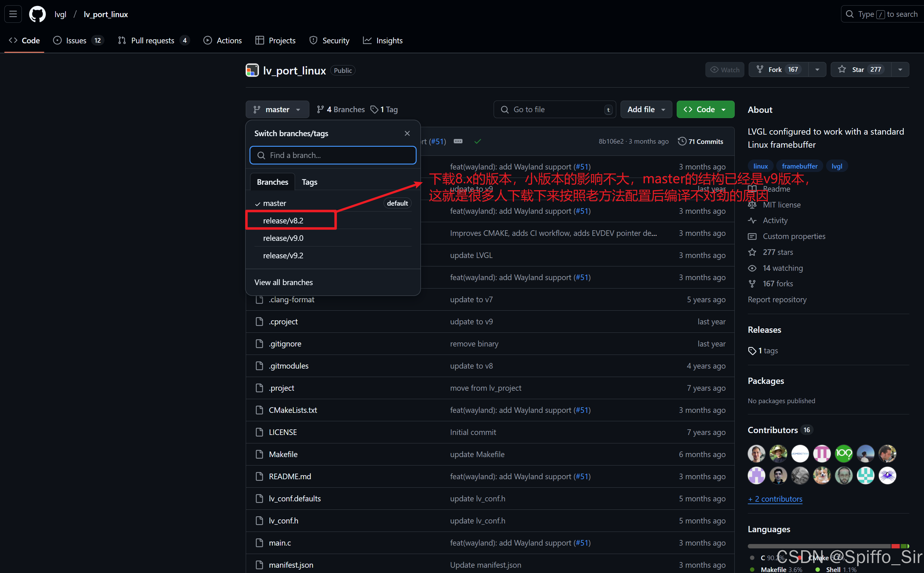Image resolution: width=924 pixels, height=573 pixels.
Task: Click the + 2 contributors link
Action: 775,499
